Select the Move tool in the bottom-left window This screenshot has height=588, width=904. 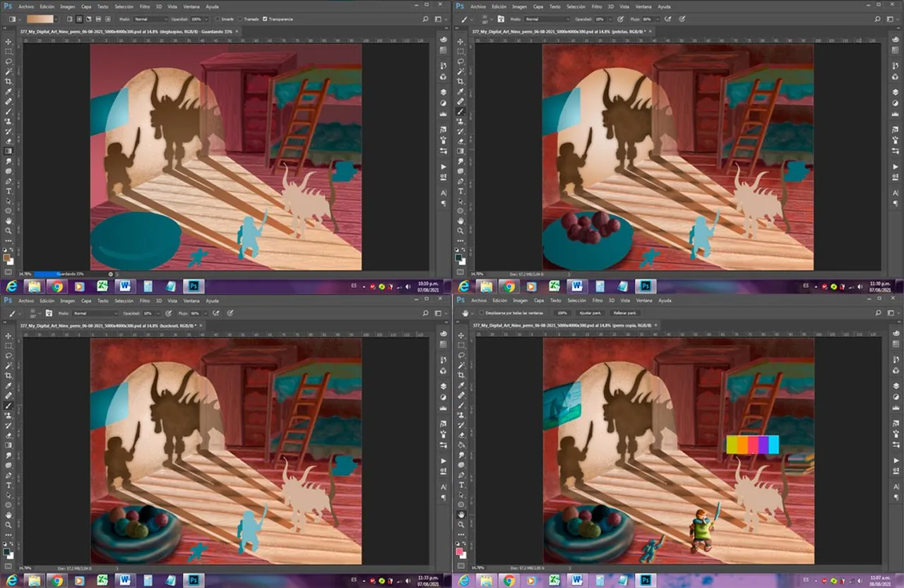point(8,336)
